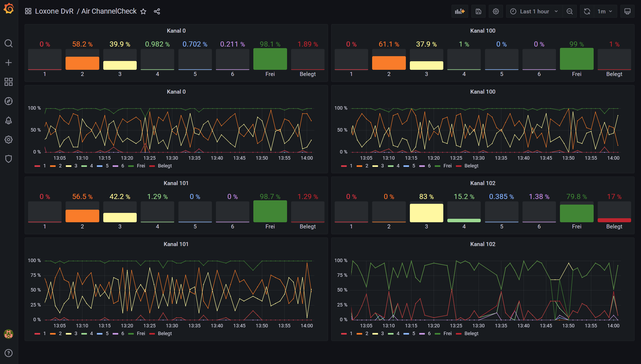Viewport: 641px width, 364px height.
Task: Save dashboard using the floppy disk icon
Action: point(478,12)
